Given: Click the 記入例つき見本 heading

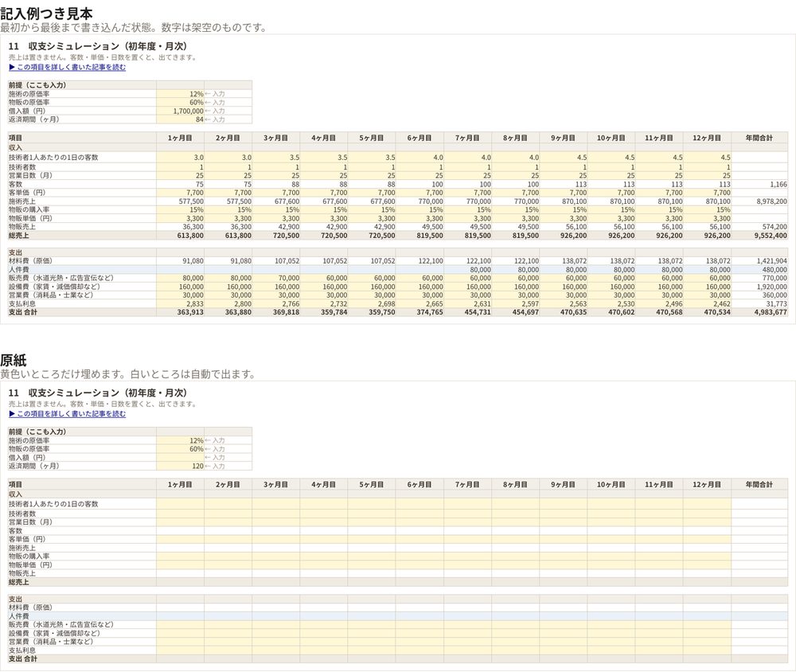Looking at the screenshot, I should coord(46,14).
